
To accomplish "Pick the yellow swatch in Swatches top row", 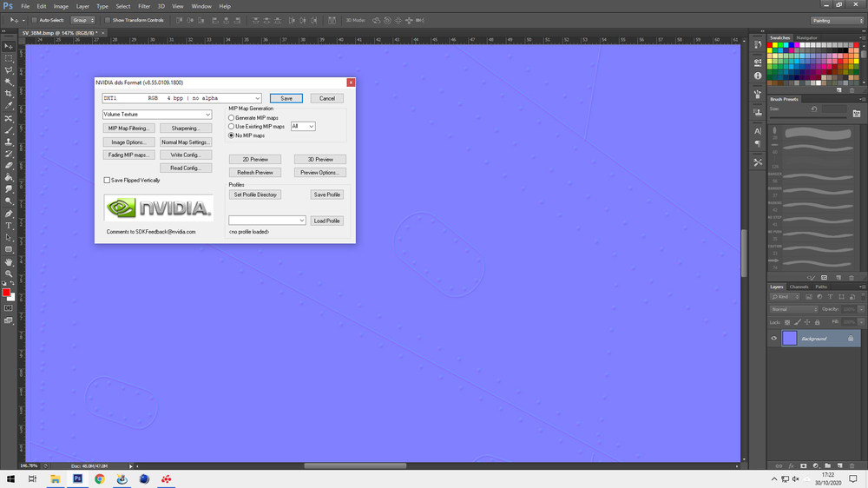I will pos(775,45).
